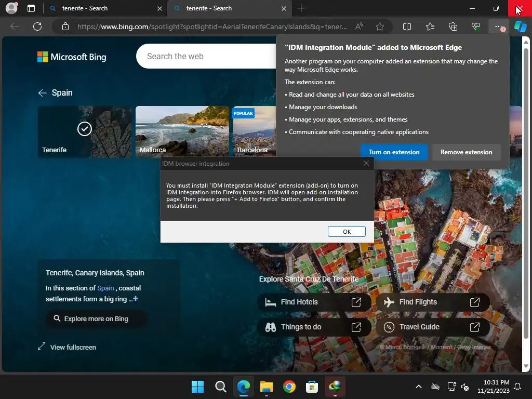This screenshot has height=399, width=532.
Task: Open the Favorites list icon
Action: [x=430, y=26]
